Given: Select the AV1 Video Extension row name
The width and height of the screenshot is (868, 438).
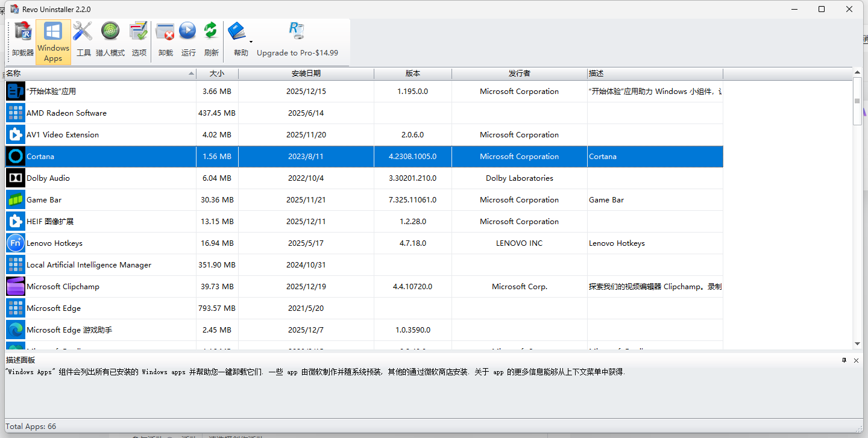Looking at the screenshot, I should [63, 135].
